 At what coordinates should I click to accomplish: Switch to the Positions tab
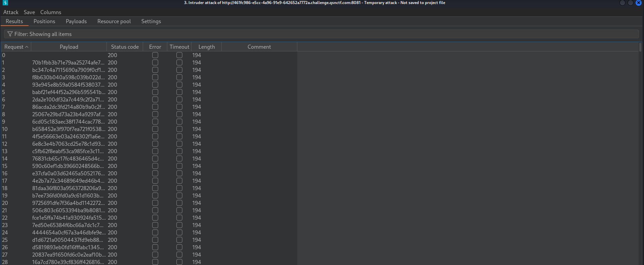pyautogui.click(x=44, y=21)
